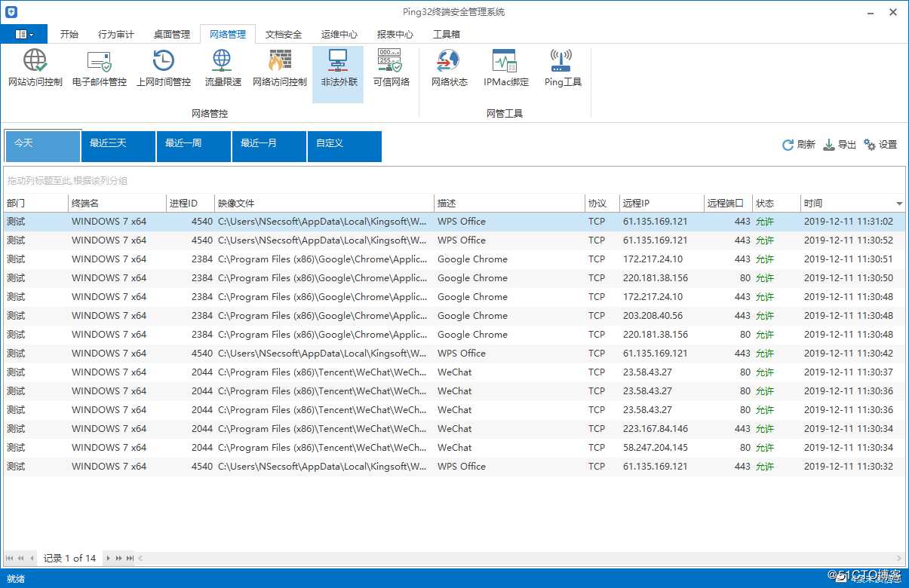The image size is (909, 588).
Task: Sort by 部门 column header
Action: coord(35,203)
